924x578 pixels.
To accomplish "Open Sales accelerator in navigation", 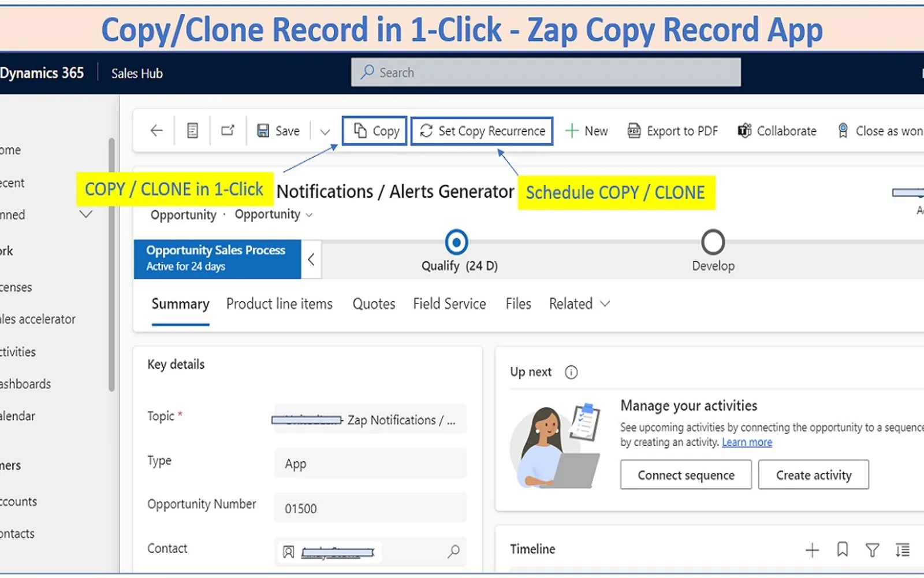I will [x=38, y=319].
